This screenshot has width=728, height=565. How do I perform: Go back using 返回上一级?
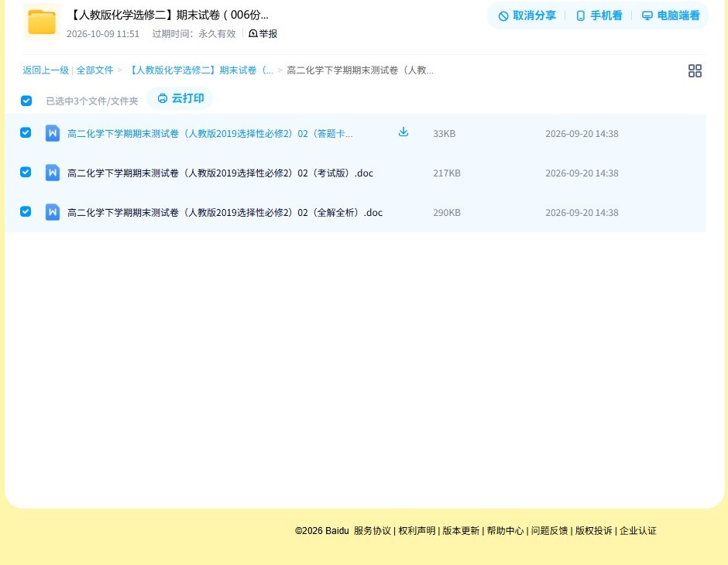click(x=46, y=70)
